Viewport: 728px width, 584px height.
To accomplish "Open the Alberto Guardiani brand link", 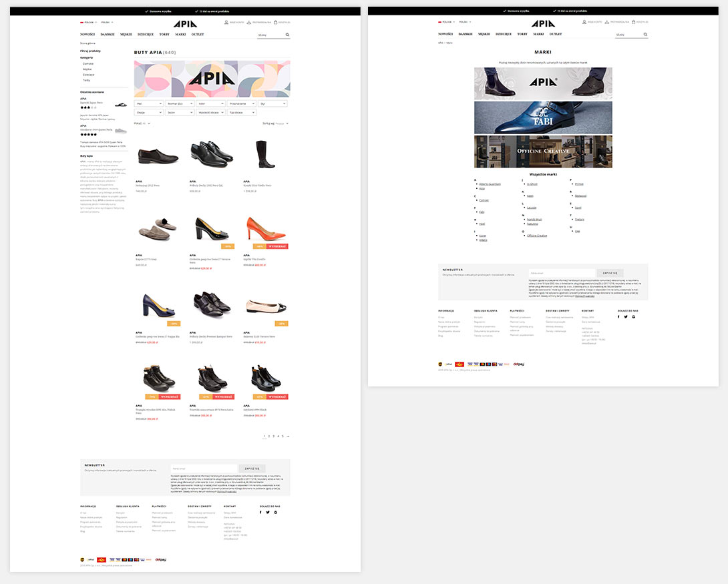I will (490, 184).
